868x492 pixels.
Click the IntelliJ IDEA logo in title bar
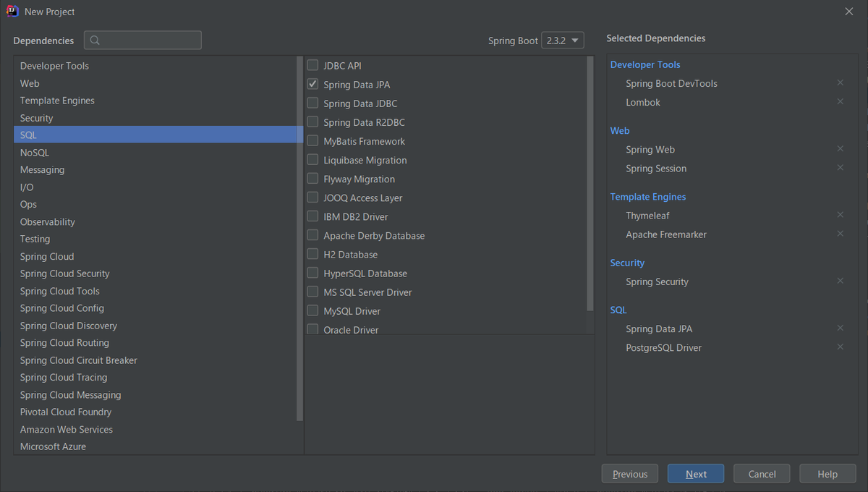(x=12, y=11)
